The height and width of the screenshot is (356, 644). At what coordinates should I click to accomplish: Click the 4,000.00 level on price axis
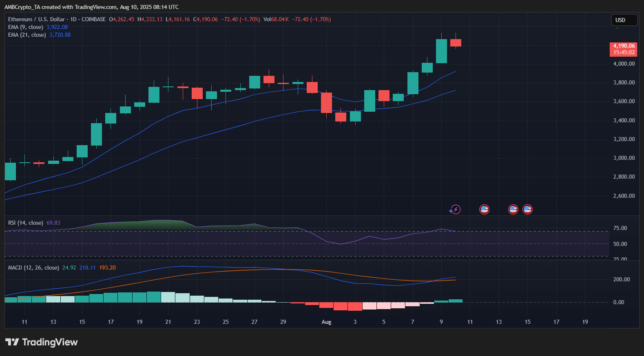pos(624,64)
